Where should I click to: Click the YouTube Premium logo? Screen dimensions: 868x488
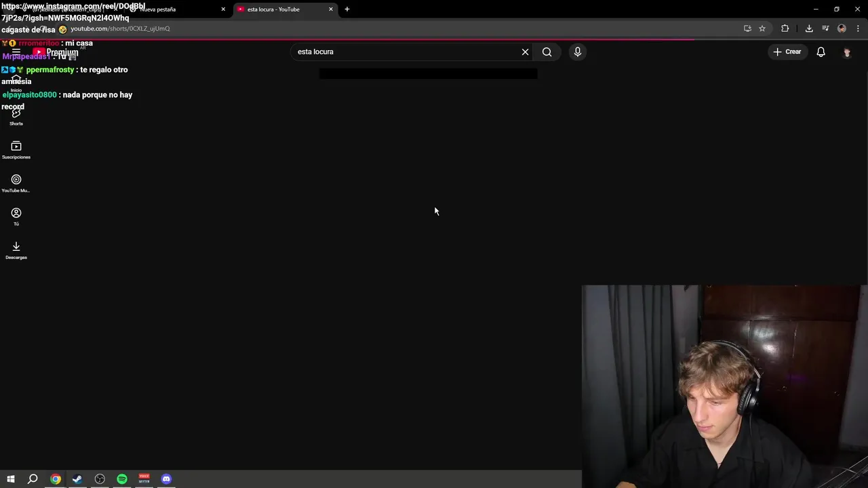point(56,52)
